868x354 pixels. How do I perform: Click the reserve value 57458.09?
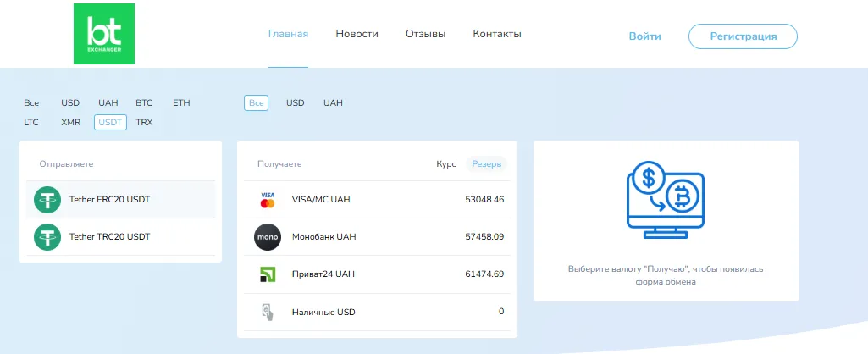[x=485, y=237]
